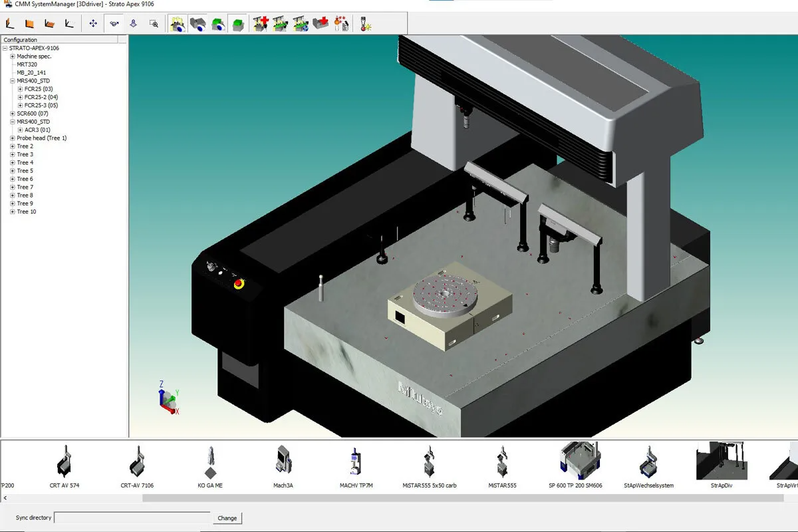This screenshot has height=532, width=798.
Task: Activate the four-arrow pan tool
Action: [93, 24]
